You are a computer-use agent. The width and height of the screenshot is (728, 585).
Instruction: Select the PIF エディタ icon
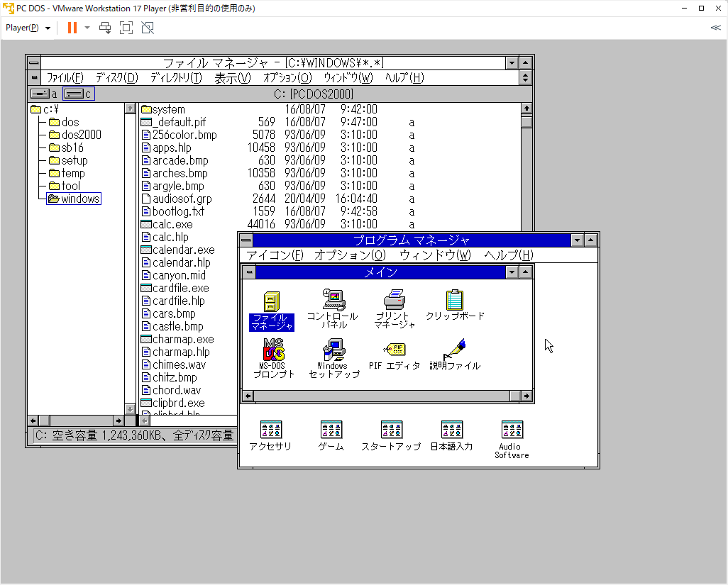tap(395, 356)
